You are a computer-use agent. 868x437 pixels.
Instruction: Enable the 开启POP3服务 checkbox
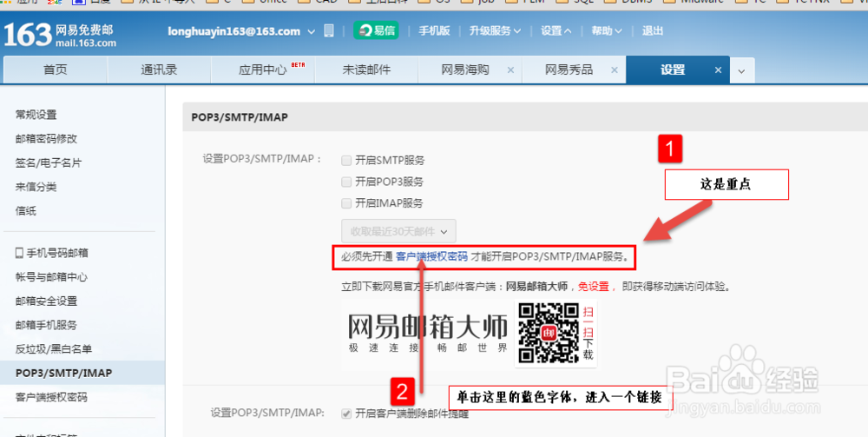coord(346,182)
